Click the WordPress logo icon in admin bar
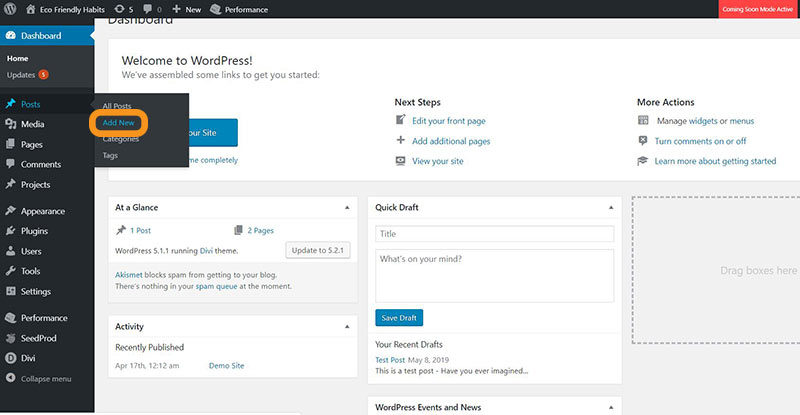This screenshot has width=800, height=415. click(10, 9)
